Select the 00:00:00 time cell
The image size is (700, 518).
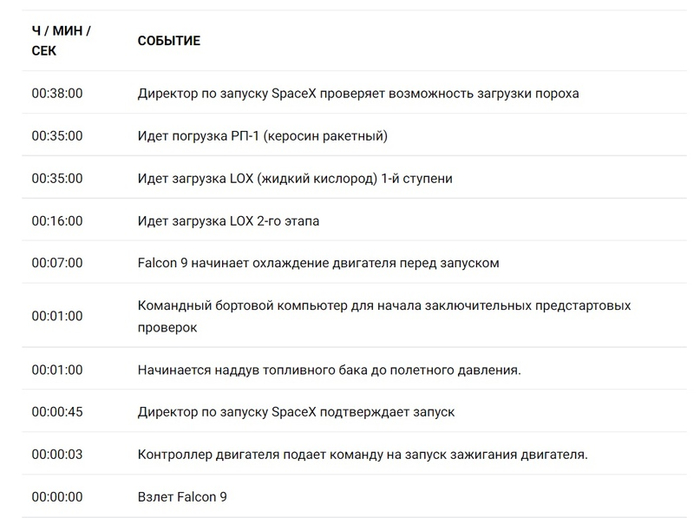(x=57, y=497)
